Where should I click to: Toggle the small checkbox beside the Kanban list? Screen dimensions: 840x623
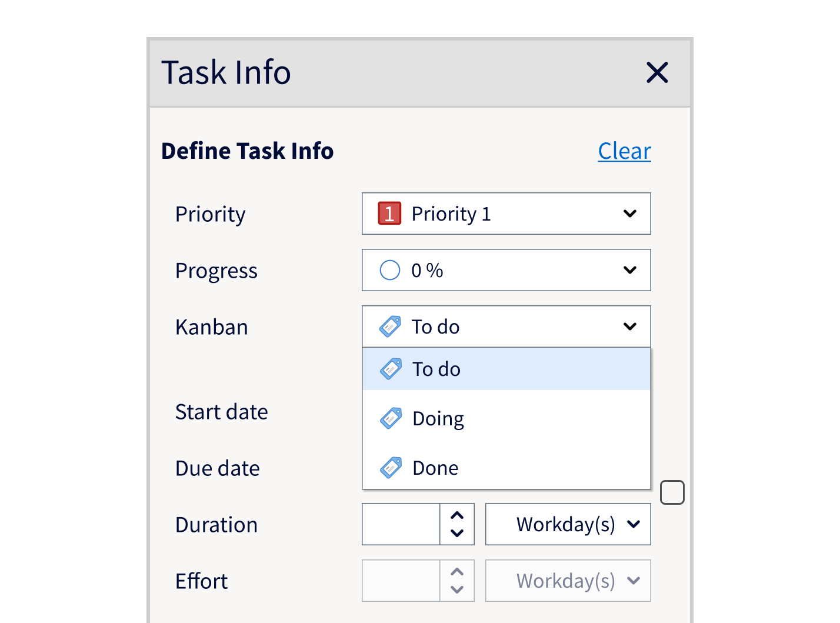672,492
